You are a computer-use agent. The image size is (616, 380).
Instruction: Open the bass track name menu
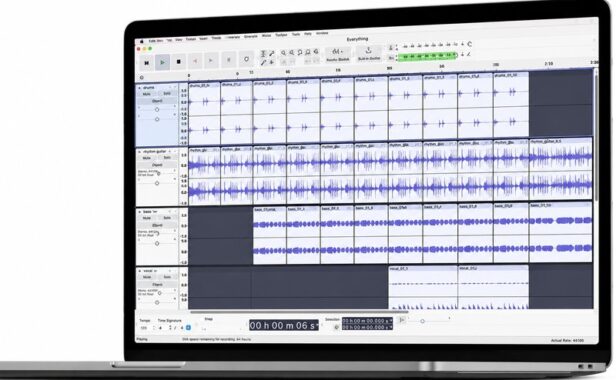click(150, 212)
